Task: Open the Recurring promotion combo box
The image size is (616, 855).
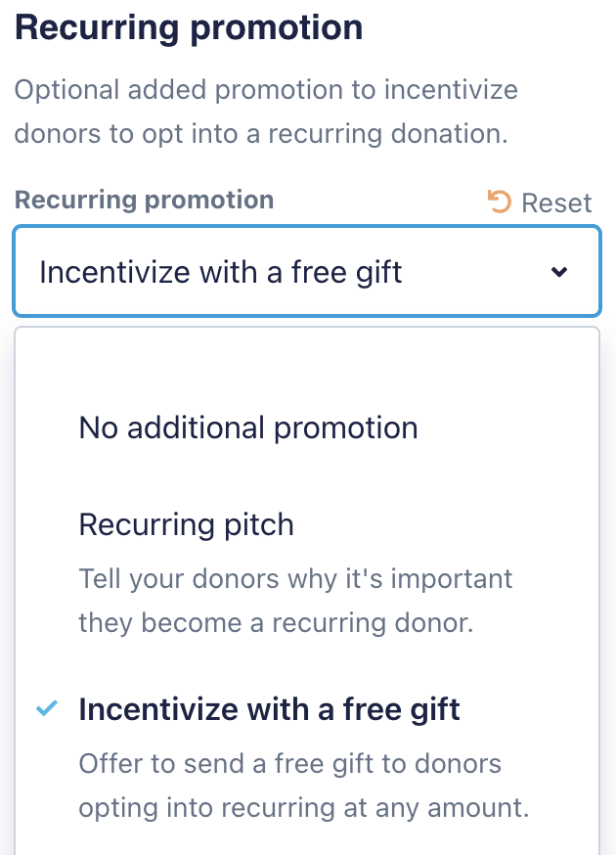Action: click(306, 272)
